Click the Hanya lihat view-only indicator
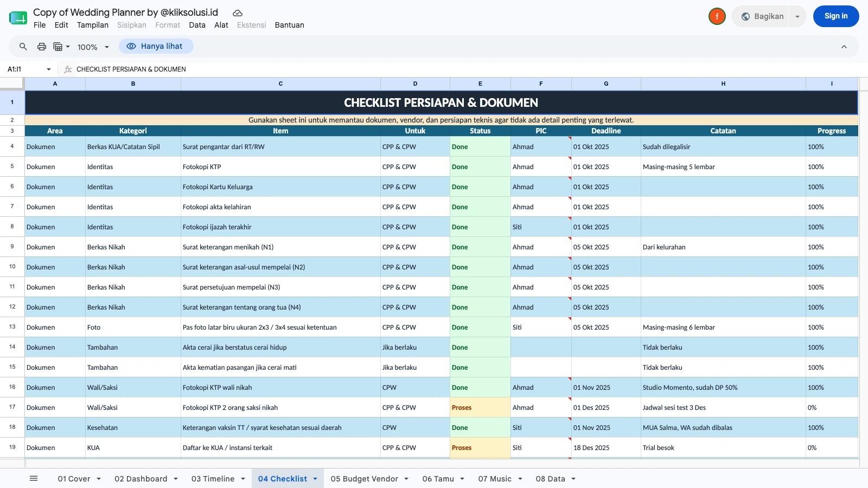This screenshot has width=868, height=488. 156,47
